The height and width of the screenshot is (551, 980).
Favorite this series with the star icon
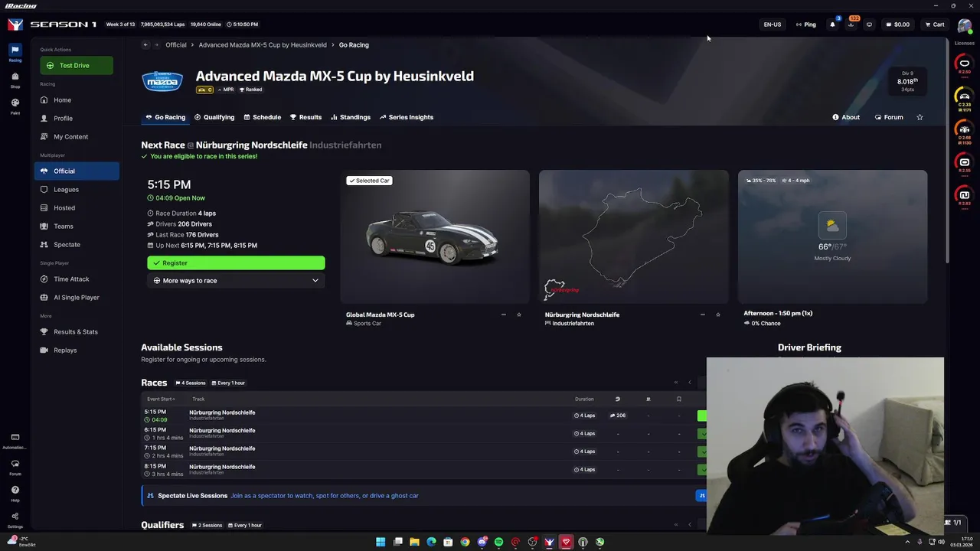pos(920,117)
